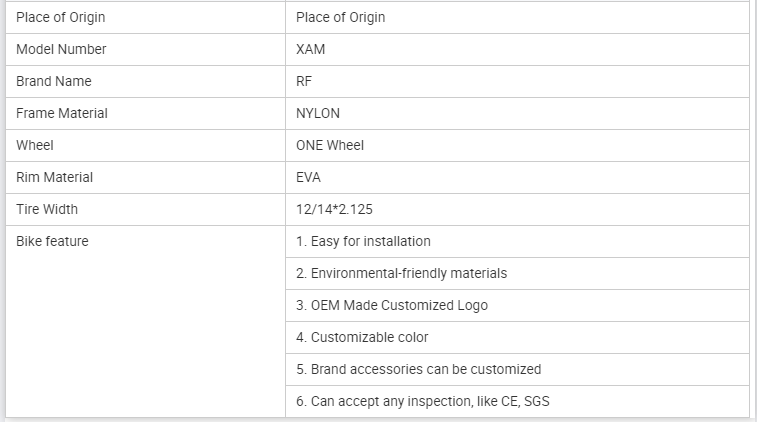Click the RF brand name value

[304, 81]
